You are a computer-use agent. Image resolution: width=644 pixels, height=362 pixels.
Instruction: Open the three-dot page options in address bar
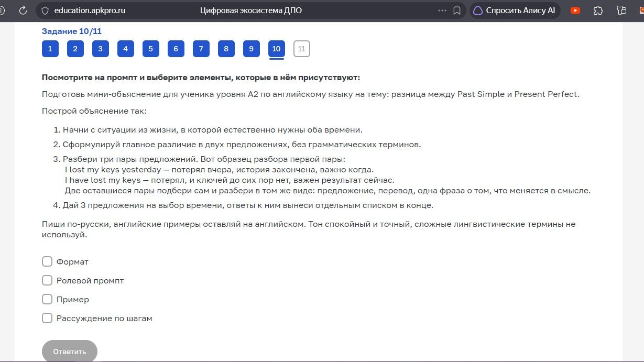442,10
